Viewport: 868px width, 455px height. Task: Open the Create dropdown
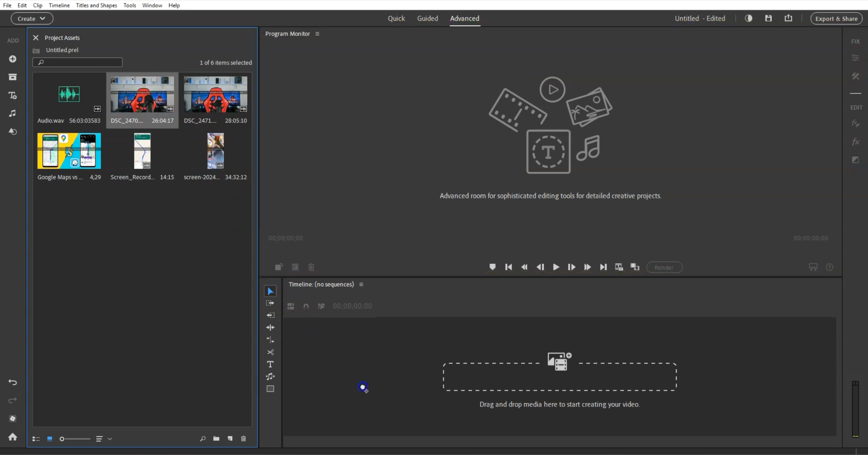pos(31,18)
